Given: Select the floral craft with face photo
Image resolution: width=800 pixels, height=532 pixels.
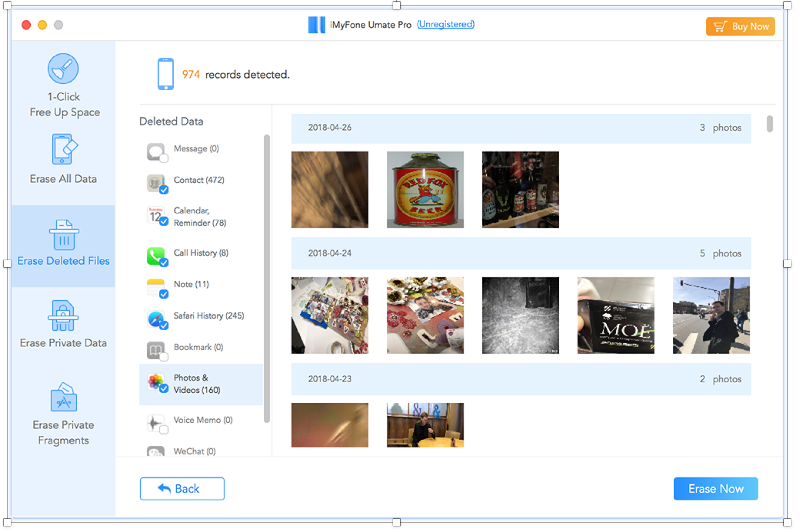Looking at the screenshot, I should coord(425,315).
